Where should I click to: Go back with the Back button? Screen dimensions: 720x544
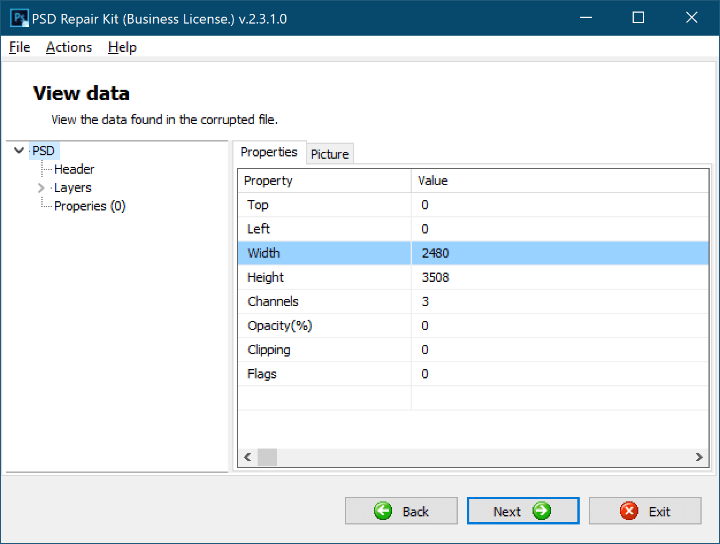click(x=401, y=510)
